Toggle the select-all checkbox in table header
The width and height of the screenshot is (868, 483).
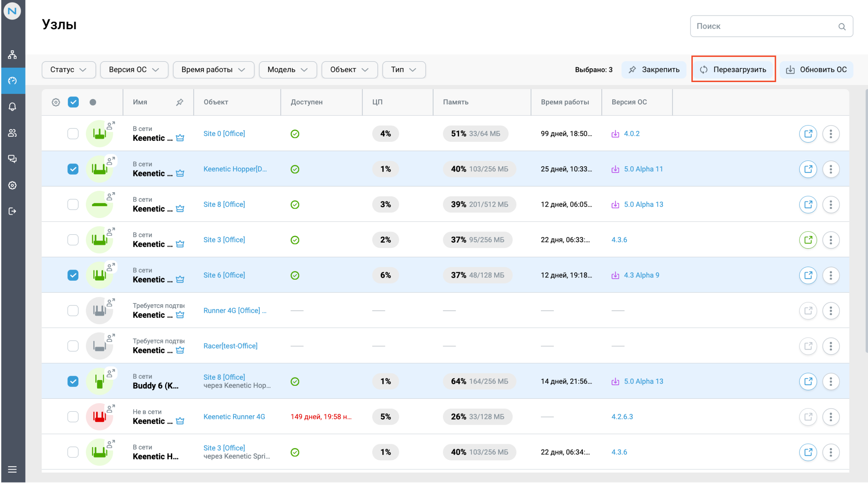click(73, 102)
